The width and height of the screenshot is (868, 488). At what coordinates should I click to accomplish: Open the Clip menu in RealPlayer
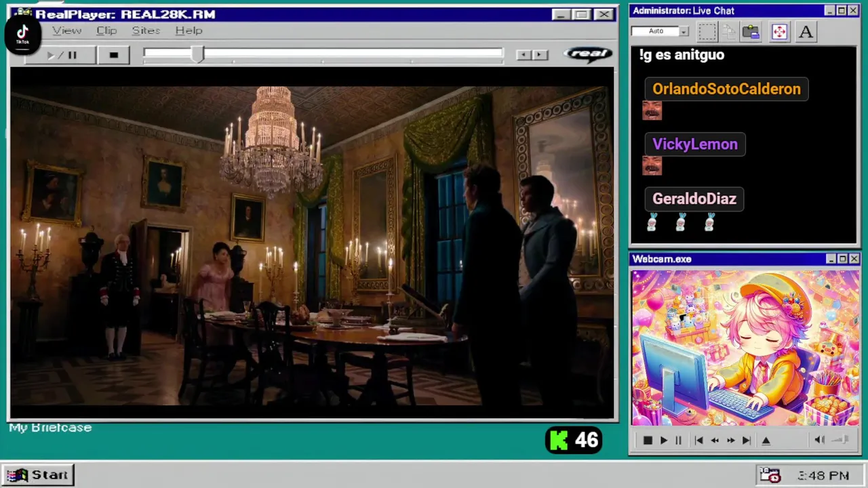pyautogui.click(x=106, y=30)
